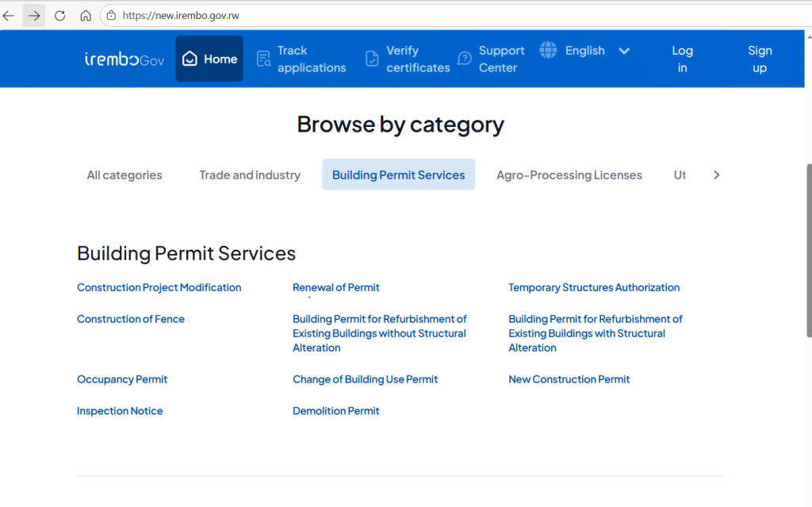Click the browser home icon
Viewport: 812px width, 507px height.
(86, 15)
